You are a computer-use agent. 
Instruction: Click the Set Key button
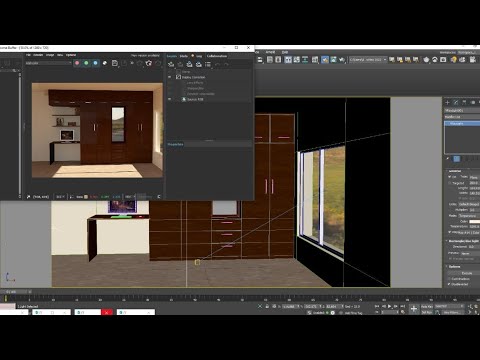tap(427, 312)
